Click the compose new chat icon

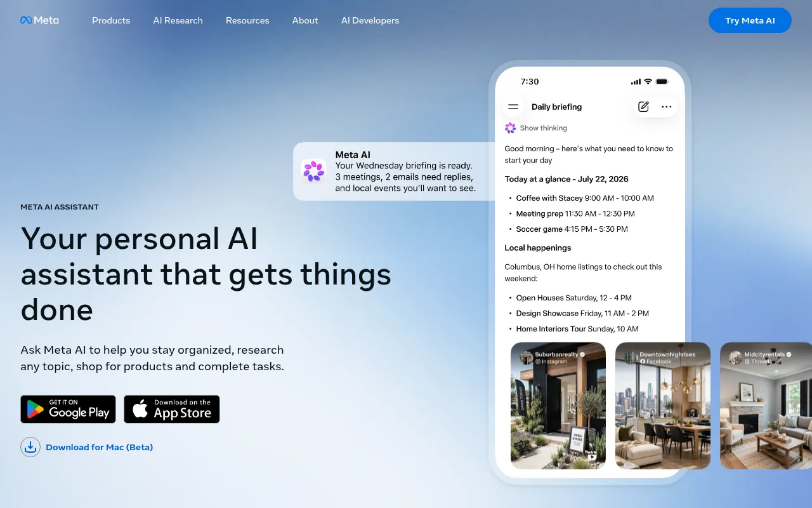(643, 107)
